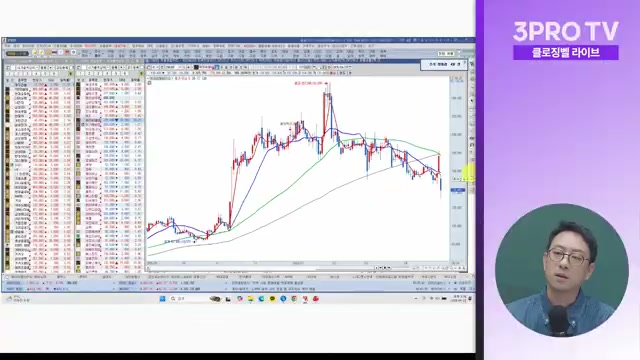640x360 pixels.
Task: Open the yellow KakaoTalk taskbar icon
Action: 272,299
